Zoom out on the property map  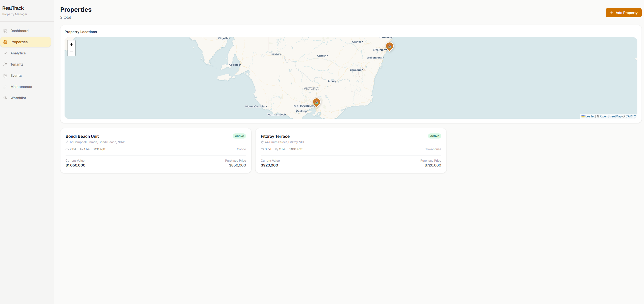click(x=71, y=52)
